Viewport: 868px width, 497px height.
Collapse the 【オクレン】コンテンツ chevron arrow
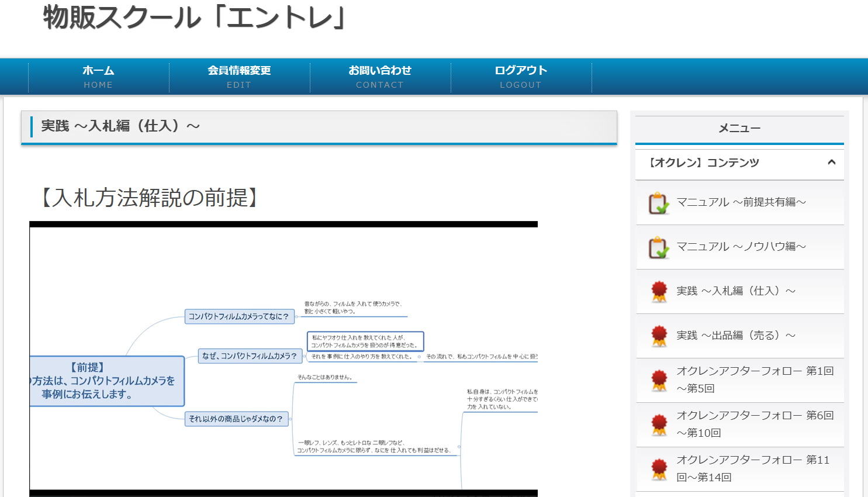point(832,163)
